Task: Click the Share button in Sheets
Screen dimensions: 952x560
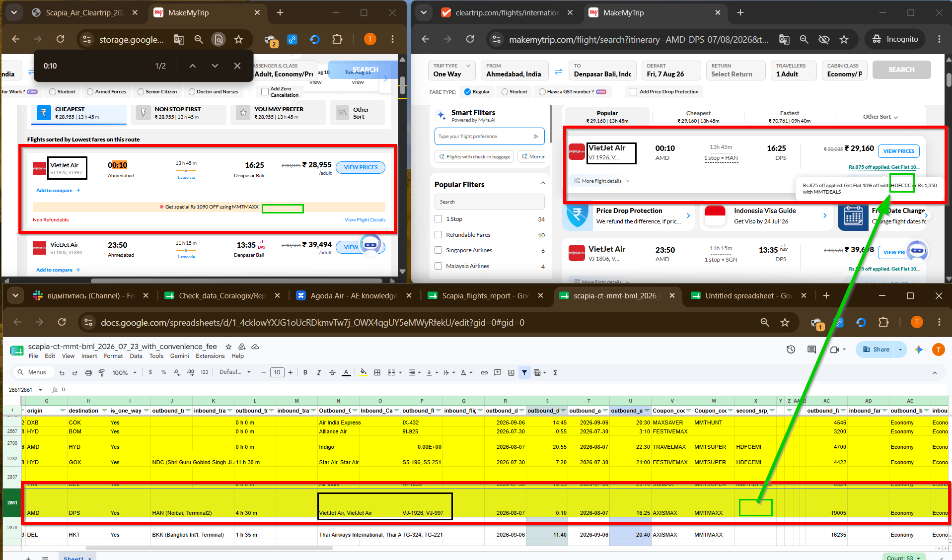Action: (x=876, y=350)
